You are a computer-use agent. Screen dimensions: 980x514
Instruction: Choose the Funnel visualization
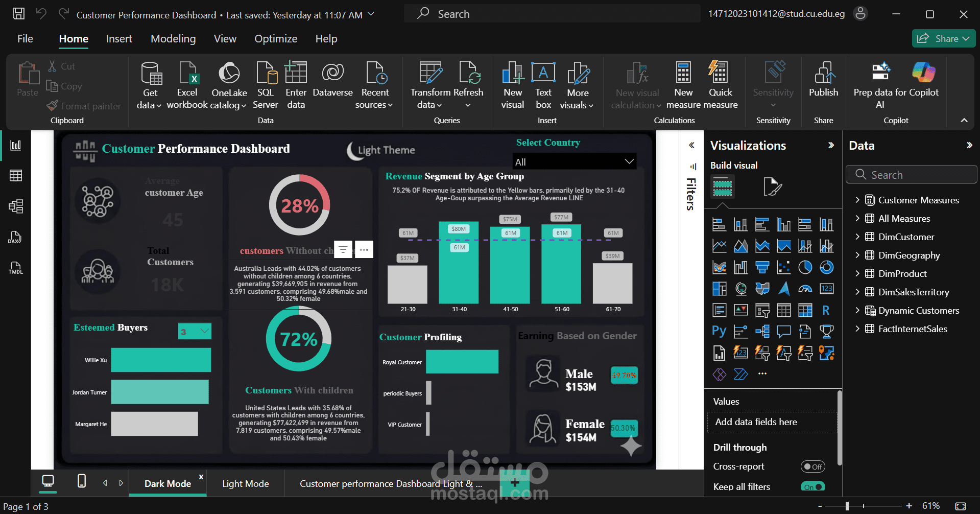point(762,267)
